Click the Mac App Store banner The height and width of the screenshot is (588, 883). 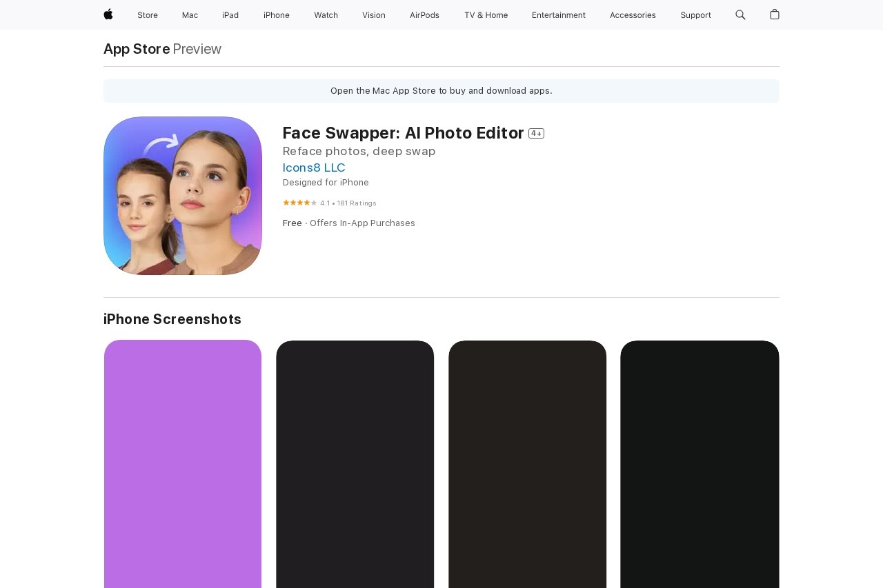click(441, 91)
